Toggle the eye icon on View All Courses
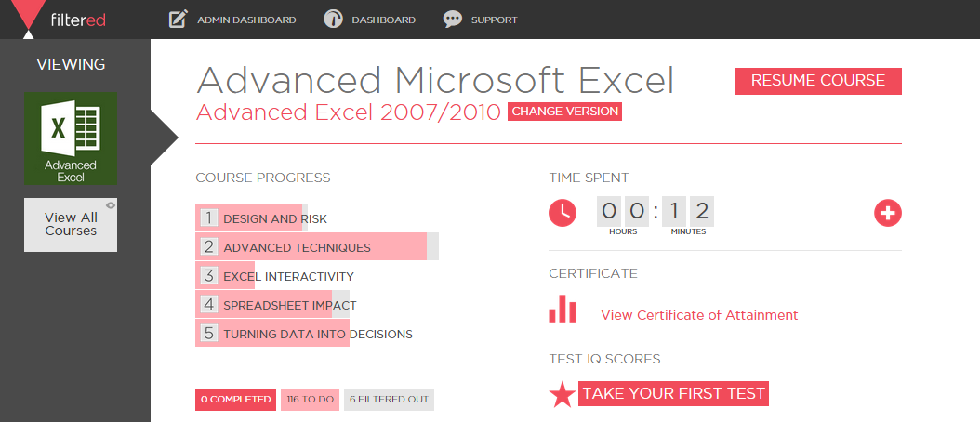This screenshot has height=422, width=980. point(111,204)
